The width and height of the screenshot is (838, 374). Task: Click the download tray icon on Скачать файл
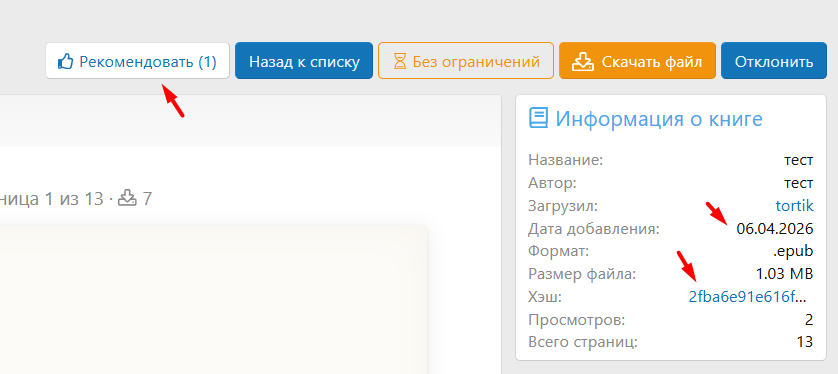coord(583,62)
